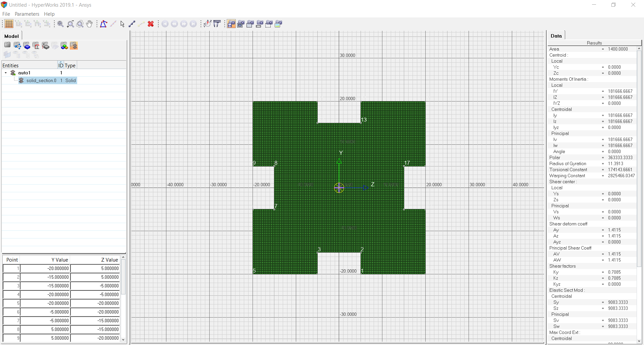
Task: Click the Point column header
Action: tap(12, 260)
